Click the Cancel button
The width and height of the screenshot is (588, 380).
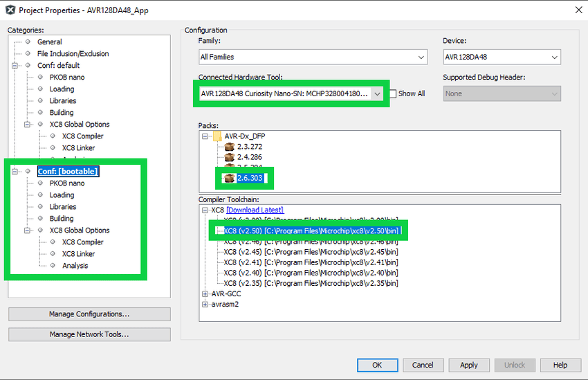tap(423, 365)
